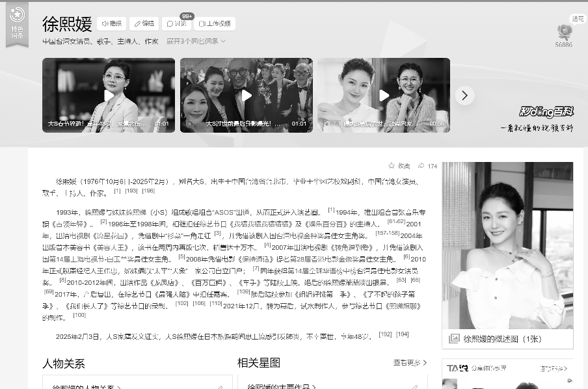Send a flower via the 送花 icon

click(563, 31)
